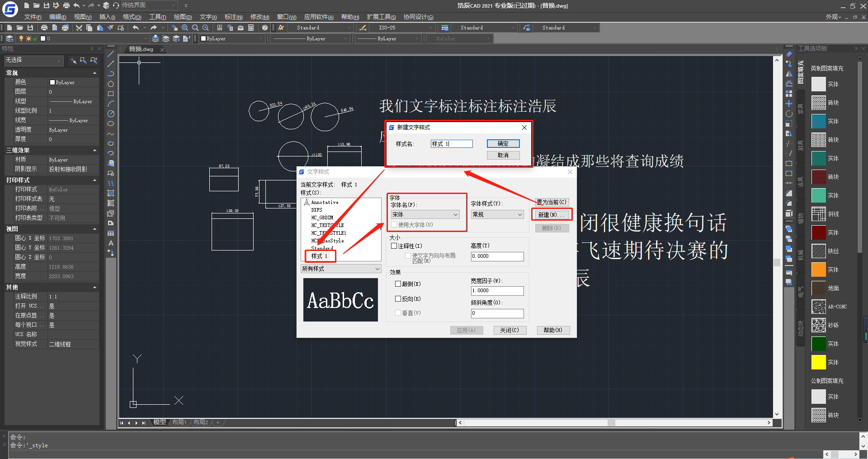This screenshot has height=459, width=868.
Task: Toggle layer 0 on/off lightbulb
Action: tap(21, 38)
